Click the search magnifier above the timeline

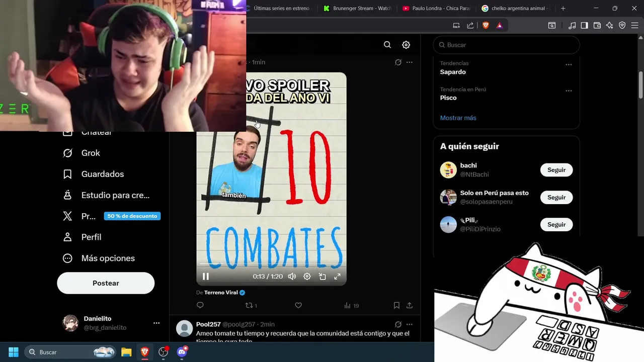(x=387, y=45)
